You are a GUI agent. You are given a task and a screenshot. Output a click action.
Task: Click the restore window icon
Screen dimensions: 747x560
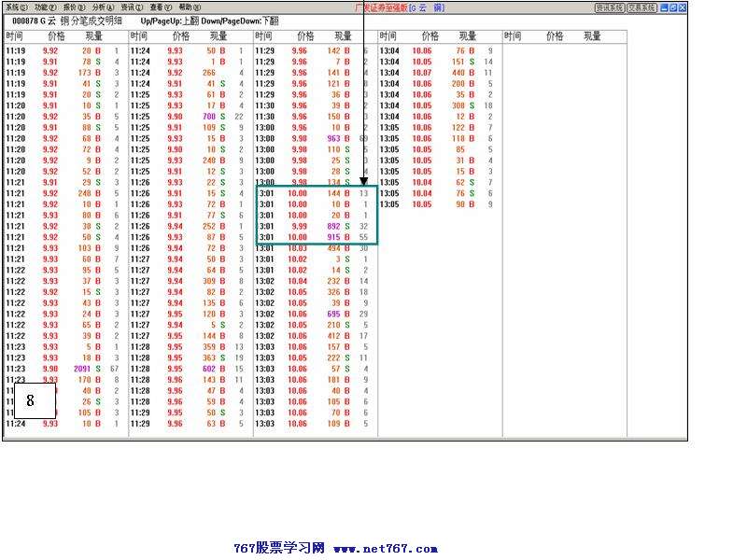click(673, 7)
